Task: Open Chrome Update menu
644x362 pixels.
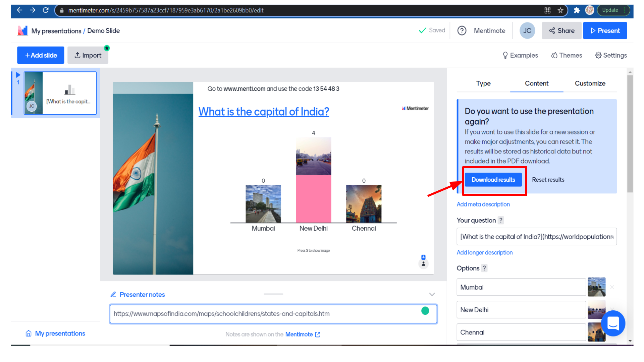Action: (613, 10)
